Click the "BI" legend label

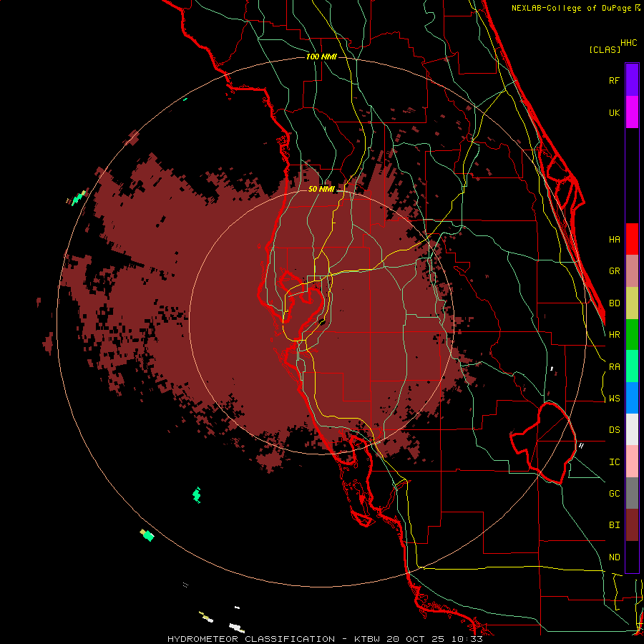tap(614, 525)
